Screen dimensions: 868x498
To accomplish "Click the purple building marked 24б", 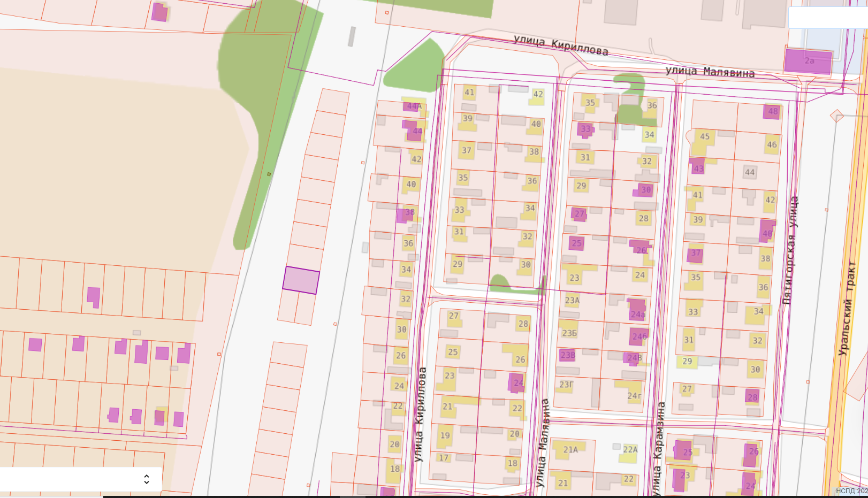I will point(638,336).
